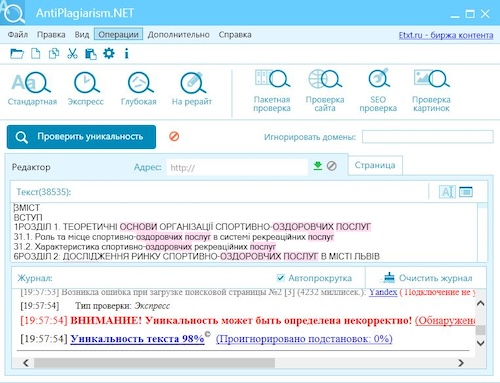Open the Дополнительно menu
500x383 pixels.
tap(178, 35)
